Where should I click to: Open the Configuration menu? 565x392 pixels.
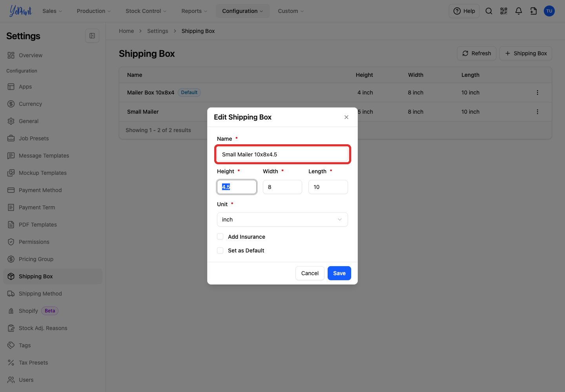[242, 11]
